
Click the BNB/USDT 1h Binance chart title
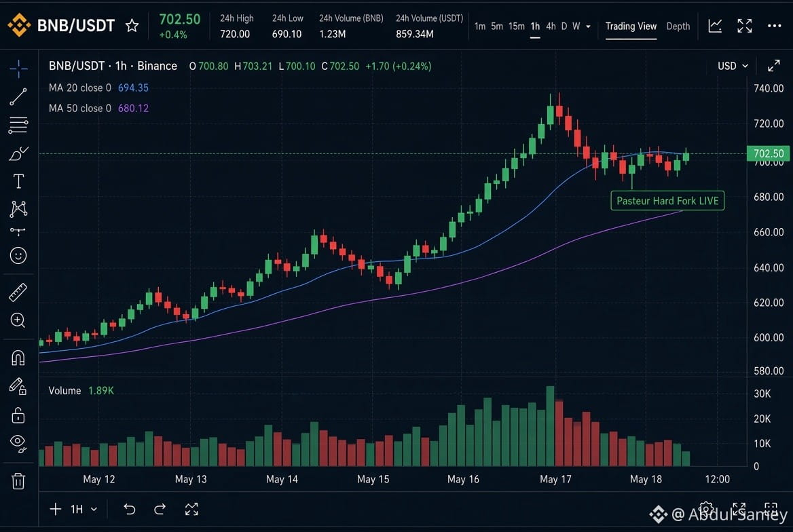pyautogui.click(x=113, y=66)
